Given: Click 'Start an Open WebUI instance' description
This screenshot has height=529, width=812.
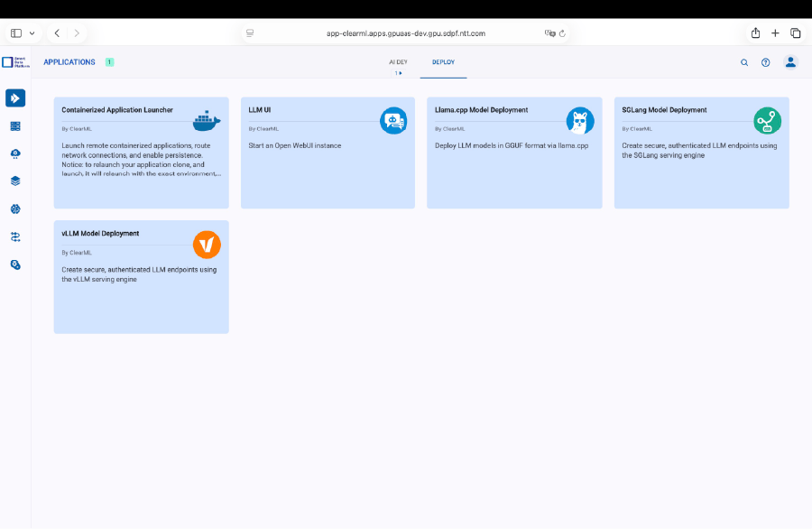Looking at the screenshot, I should click(295, 145).
